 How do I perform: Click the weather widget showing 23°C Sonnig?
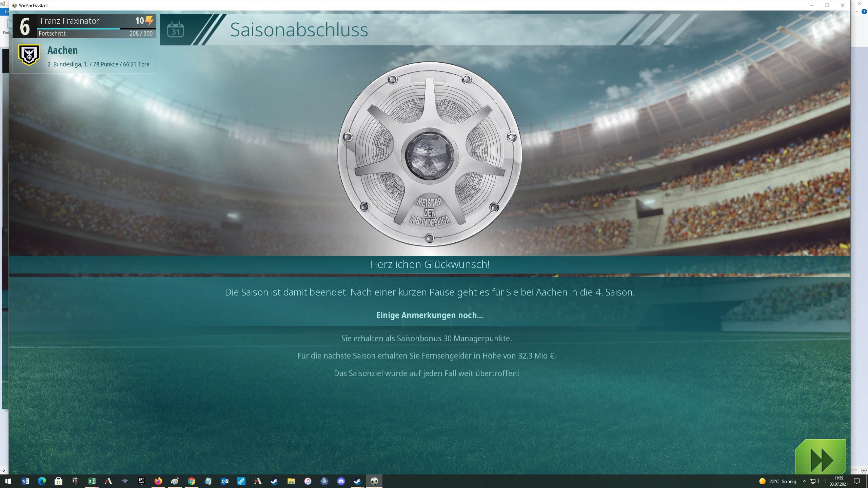tap(778, 481)
